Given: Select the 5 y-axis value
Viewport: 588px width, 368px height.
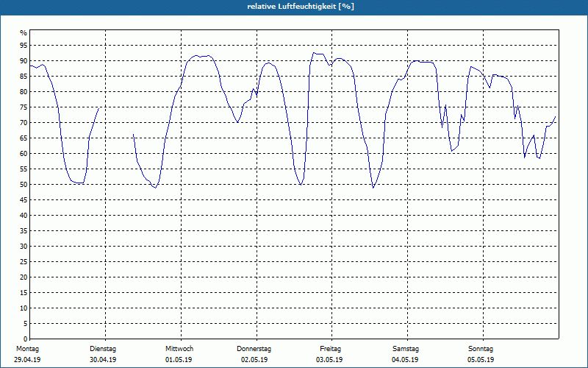Looking at the screenshot, I should pos(25,324).
